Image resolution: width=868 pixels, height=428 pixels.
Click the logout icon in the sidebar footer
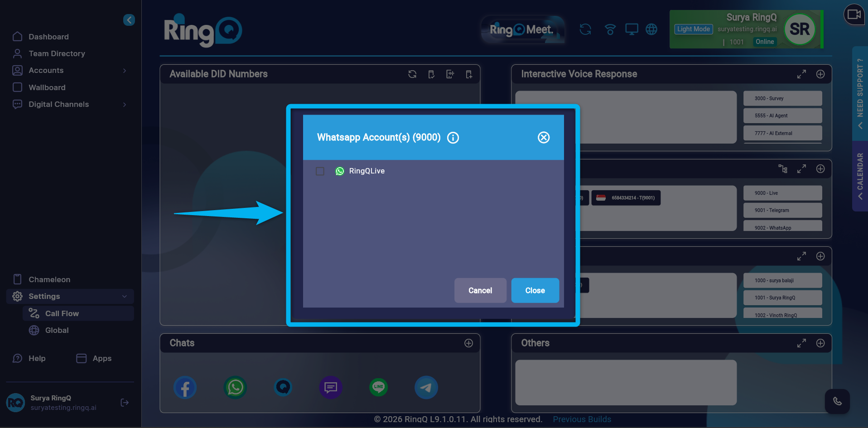[x=125, y=403]
